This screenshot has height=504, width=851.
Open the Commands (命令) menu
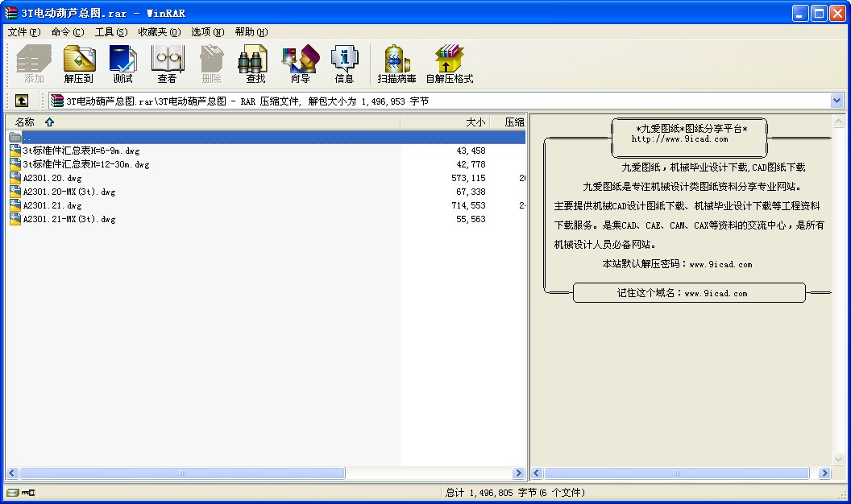[68, 32]
